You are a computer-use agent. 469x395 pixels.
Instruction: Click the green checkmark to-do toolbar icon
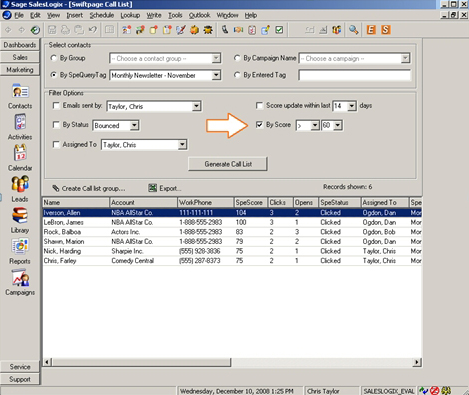279,30
